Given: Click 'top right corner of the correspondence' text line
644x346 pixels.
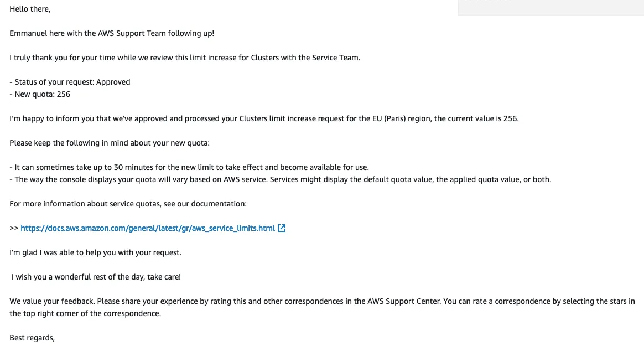Looking at the screenshot, I should [x=85, y=313].
